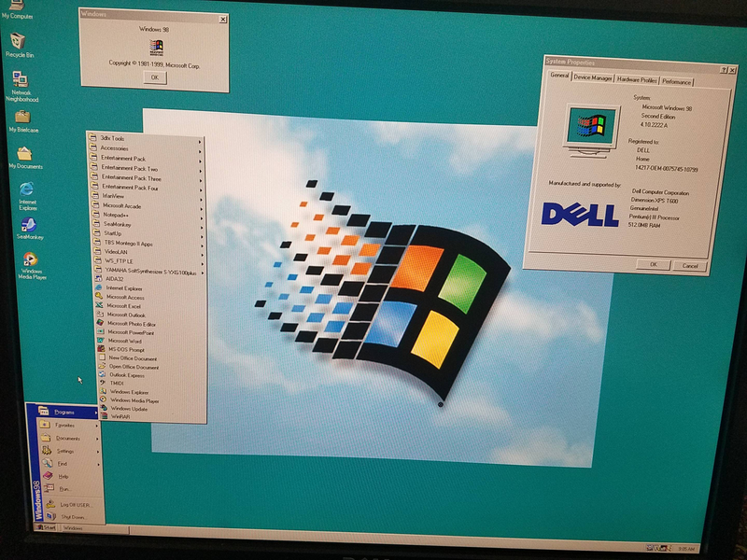Switch to the Hardware Profiles tab
Image resolution: width=747 pixels, height=560 pixels.
(x=637, y=80)
